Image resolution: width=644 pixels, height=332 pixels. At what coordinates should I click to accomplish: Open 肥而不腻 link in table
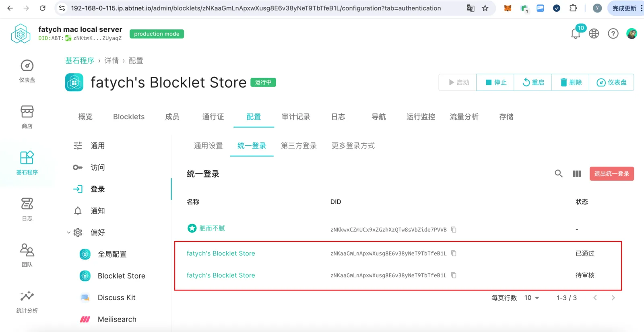212,229
